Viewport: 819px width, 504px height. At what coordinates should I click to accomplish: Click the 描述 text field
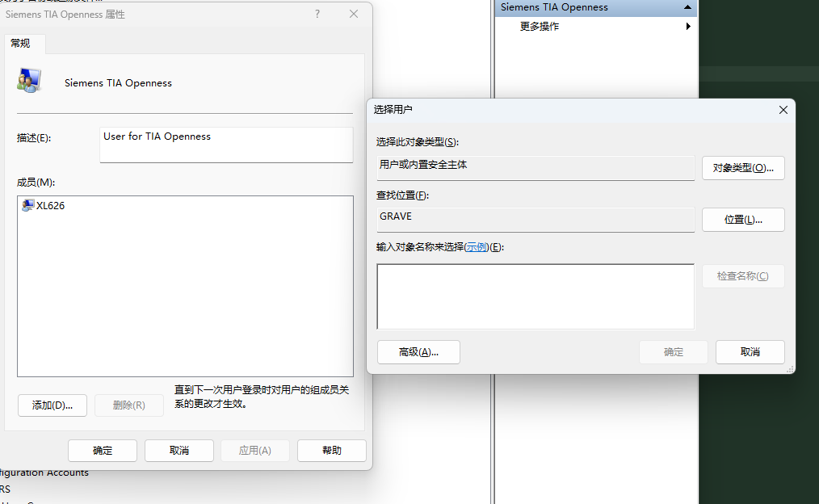point(226,145)
